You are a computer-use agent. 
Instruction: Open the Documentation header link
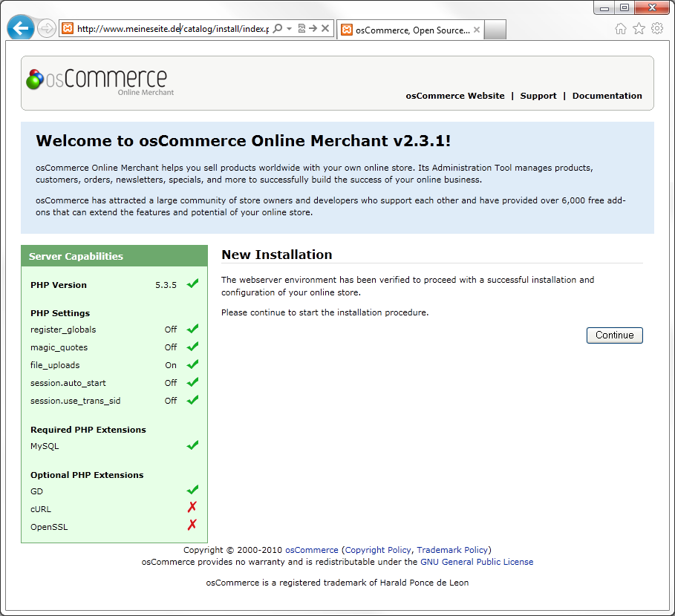click(x=607, y=96)
